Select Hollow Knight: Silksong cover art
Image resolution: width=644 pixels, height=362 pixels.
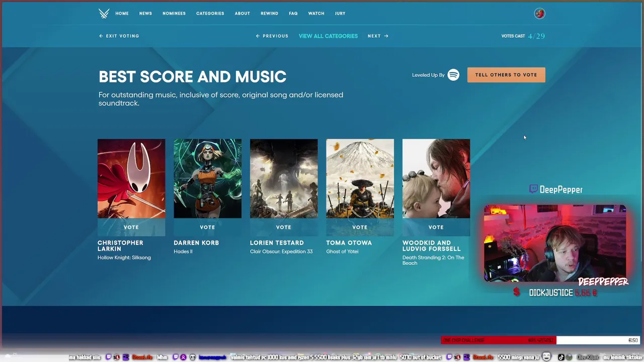[131, 178]
